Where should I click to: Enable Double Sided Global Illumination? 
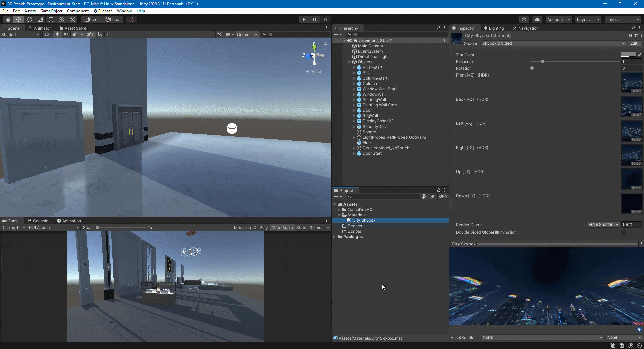[624, 232]
